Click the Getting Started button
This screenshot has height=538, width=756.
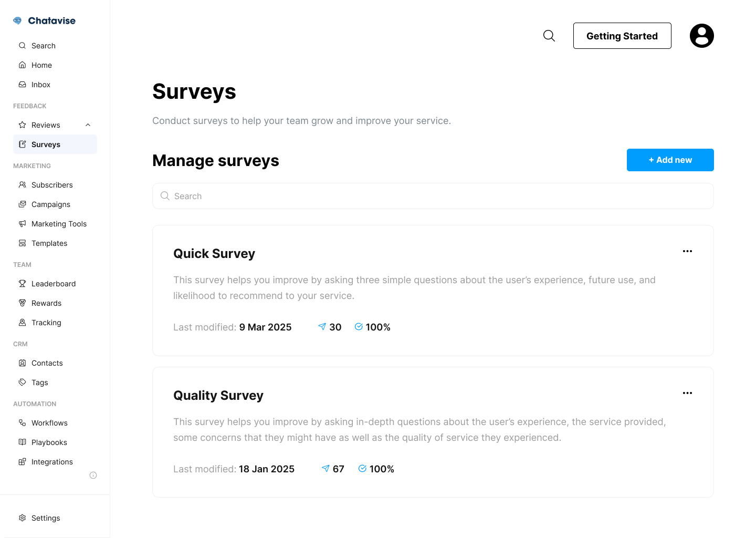(x=622, y=36)
